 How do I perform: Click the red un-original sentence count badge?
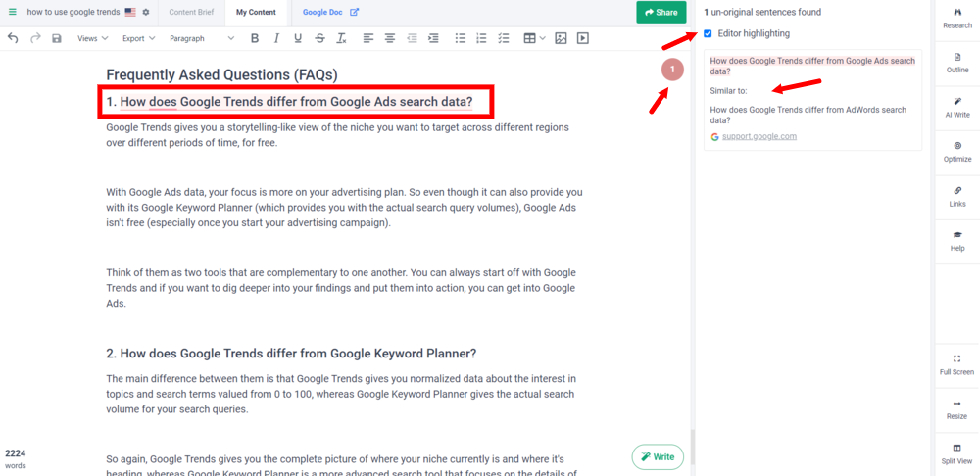(x=672, y=70)
